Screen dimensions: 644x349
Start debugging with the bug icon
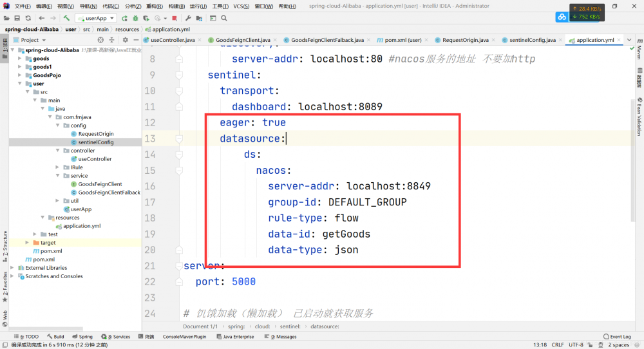tap(135, 18)
